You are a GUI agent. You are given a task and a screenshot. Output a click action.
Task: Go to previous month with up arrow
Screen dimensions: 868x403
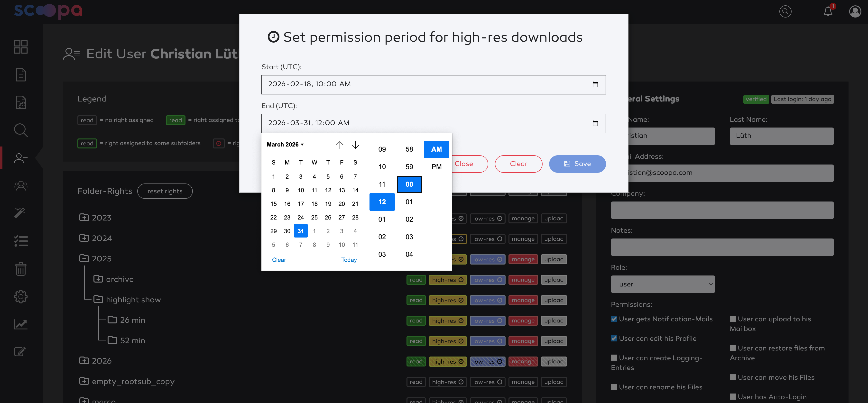coord(339,145)
